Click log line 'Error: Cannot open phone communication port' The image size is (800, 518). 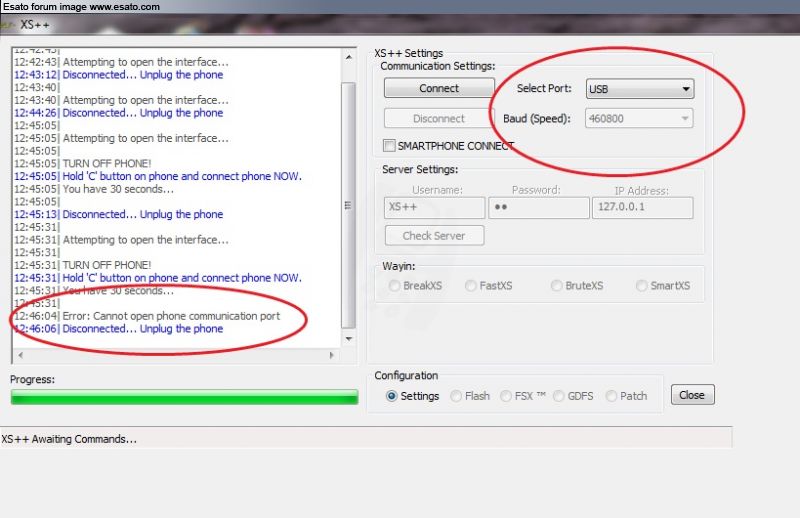[147, 316]
